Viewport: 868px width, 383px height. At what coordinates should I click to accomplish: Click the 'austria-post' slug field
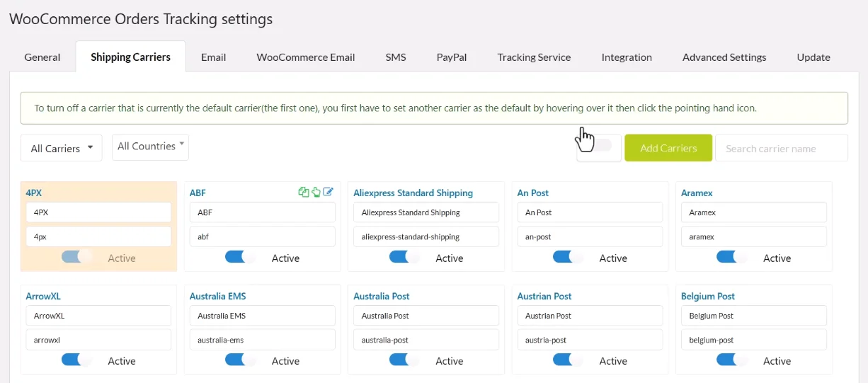click(590, 340)
